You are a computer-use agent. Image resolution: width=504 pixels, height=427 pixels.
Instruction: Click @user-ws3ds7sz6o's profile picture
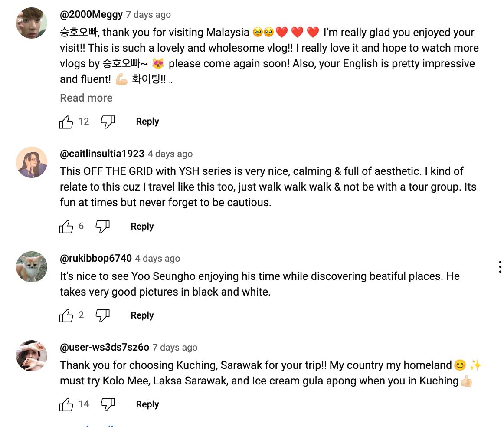coord(32,356)
